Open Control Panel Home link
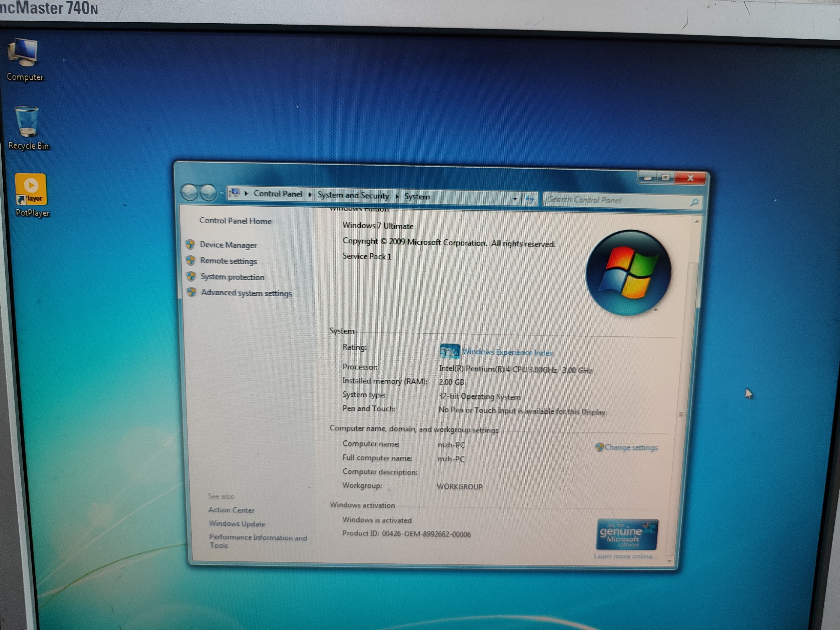This screenshot has height=630, width=840. [236, 221]
